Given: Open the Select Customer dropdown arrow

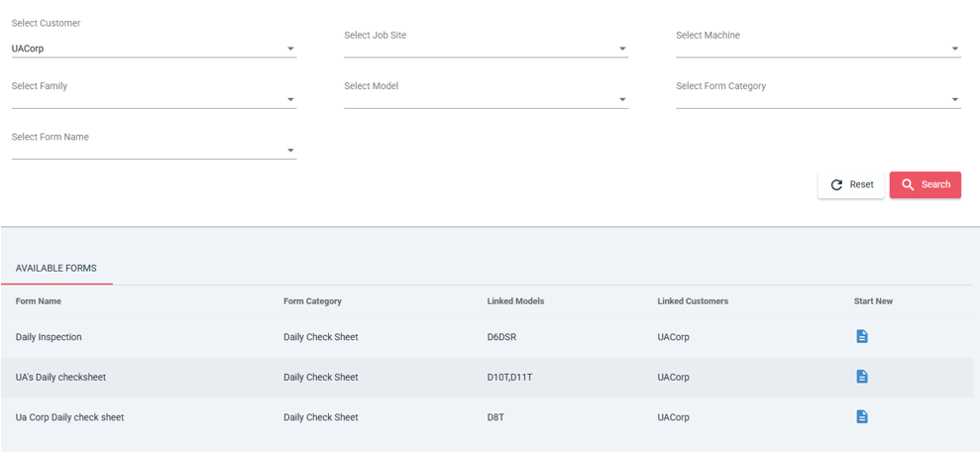Looking at the screenshot, I should tap(290, 49).
